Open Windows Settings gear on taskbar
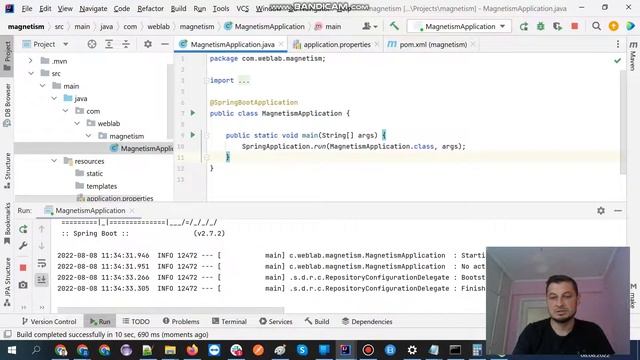 click(x=412, y=350)
